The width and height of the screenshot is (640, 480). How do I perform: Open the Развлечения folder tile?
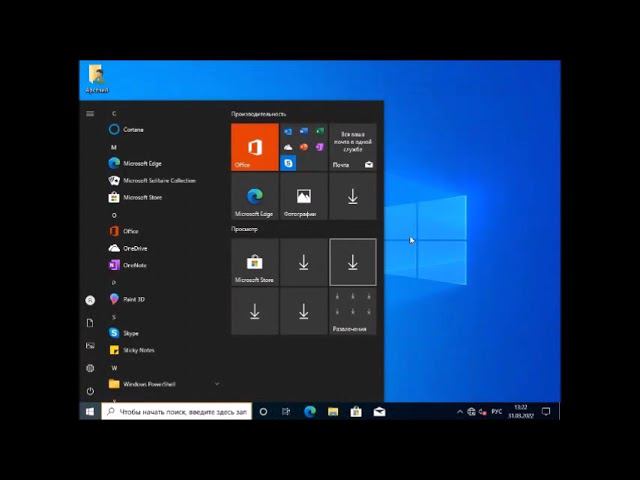(353, 311)
